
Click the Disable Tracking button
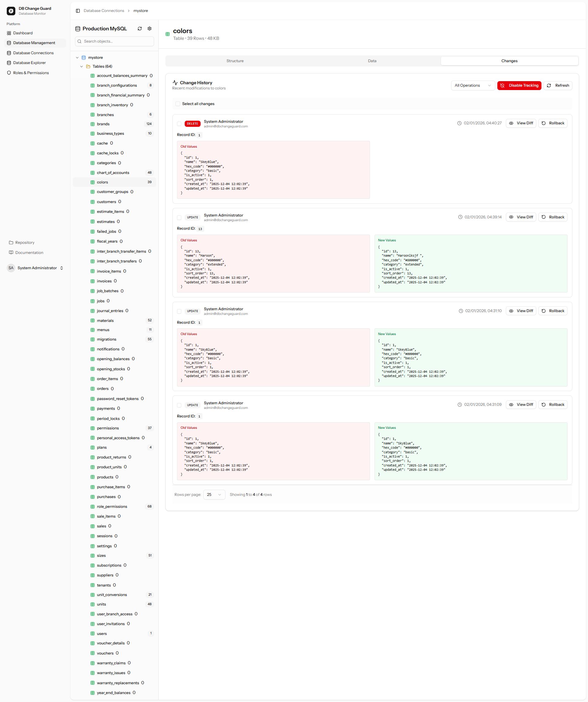click(x=519, y=85)
